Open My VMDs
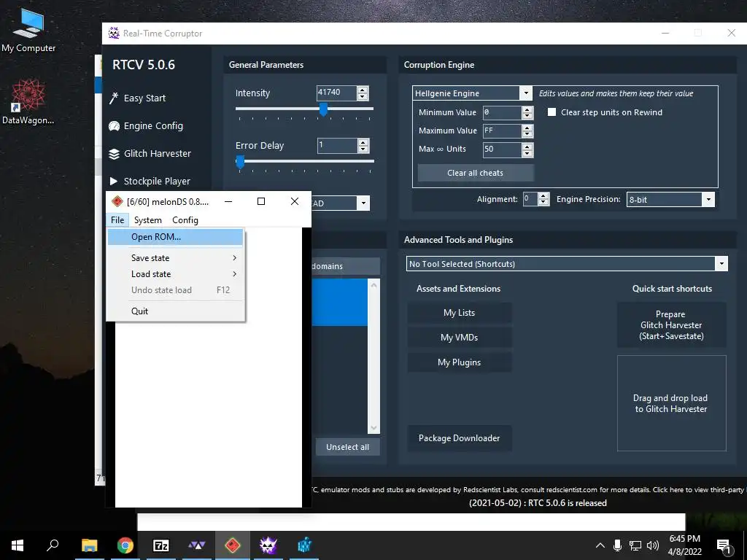Image resolution: width=747 pixels, height=560 pixels. tap(460, 338)
